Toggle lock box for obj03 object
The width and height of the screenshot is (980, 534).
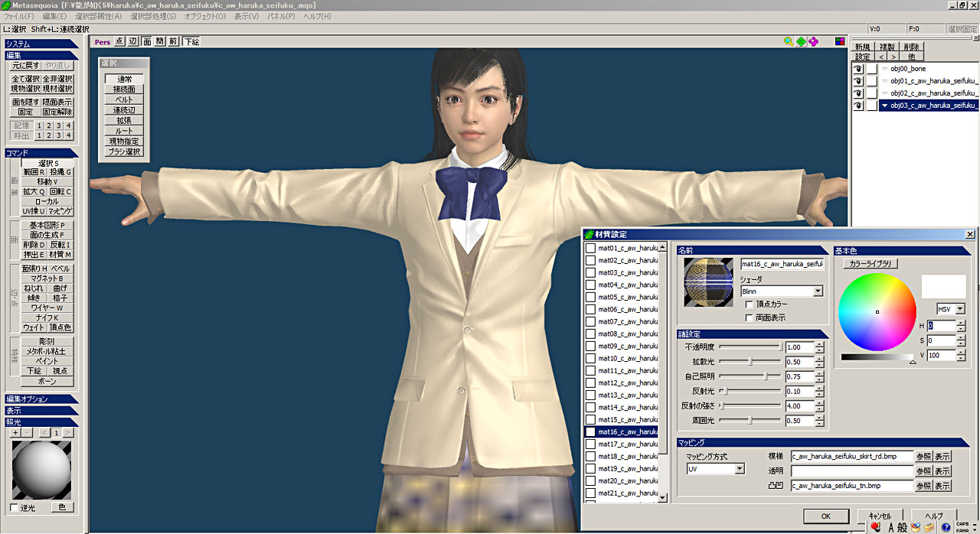[x=872, y=106]
